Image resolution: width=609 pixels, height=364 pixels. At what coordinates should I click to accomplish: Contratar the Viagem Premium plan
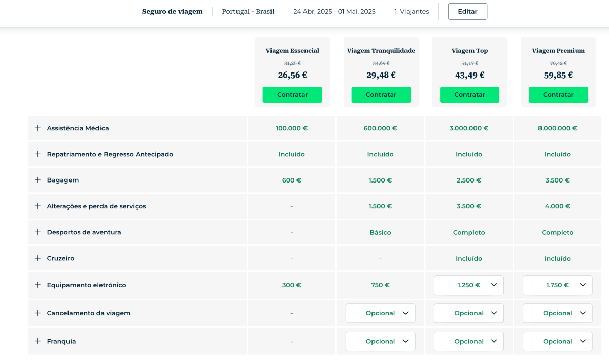(558, 95)
